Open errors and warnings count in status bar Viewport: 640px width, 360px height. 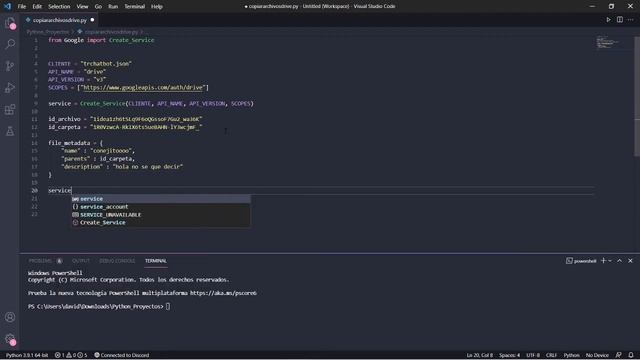click(x=71, y=355)
